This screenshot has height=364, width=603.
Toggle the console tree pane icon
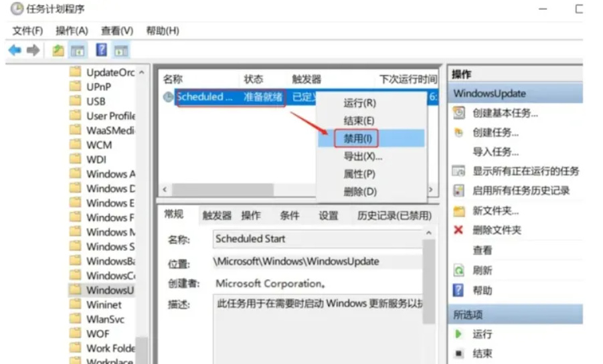point(78,50)
